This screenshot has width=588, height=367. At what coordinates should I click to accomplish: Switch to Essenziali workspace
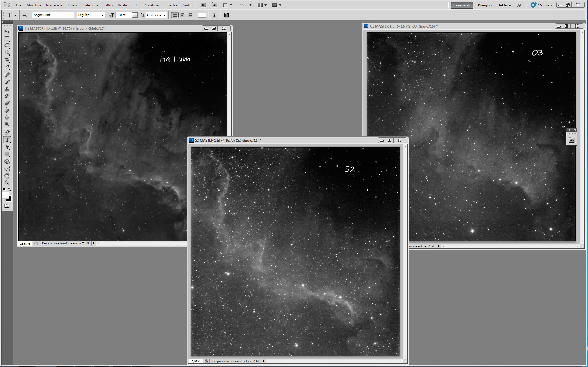462,5
